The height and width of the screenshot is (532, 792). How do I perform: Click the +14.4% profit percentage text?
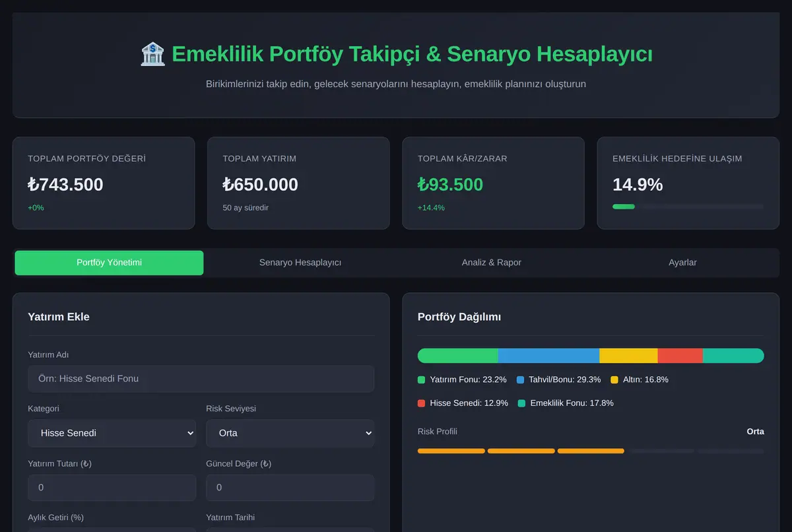[431, 207]
